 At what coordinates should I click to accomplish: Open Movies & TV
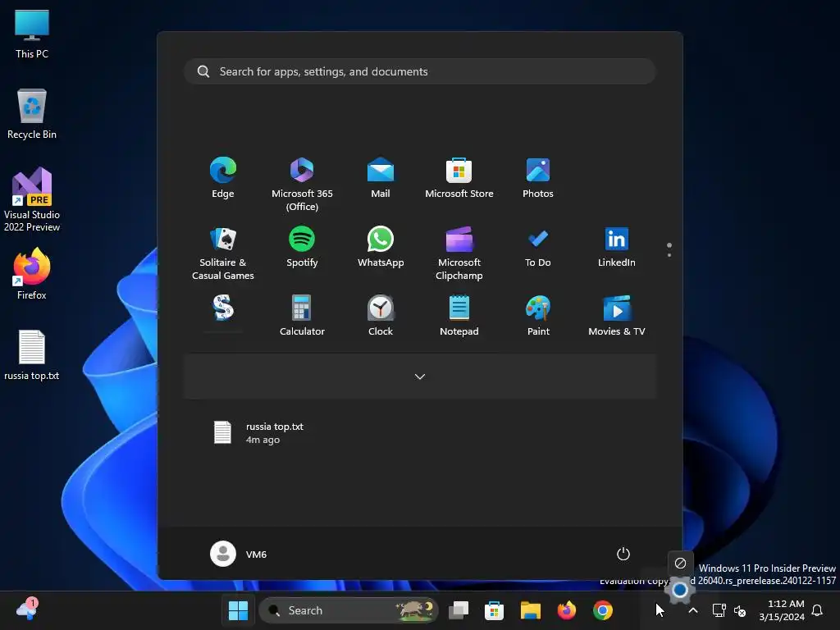[617, 316]
